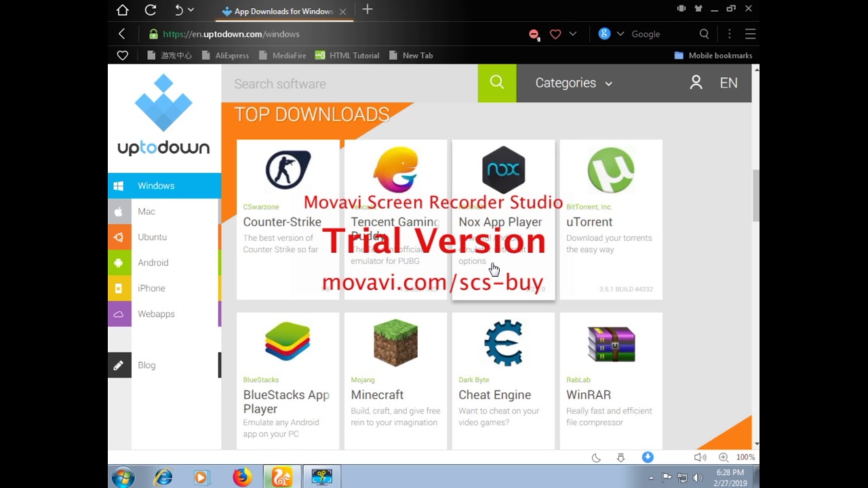The height and width of the screenshot is (488, 868).
Task: Expand the favorites dropdown arrow in address bar
Action: 573,34
